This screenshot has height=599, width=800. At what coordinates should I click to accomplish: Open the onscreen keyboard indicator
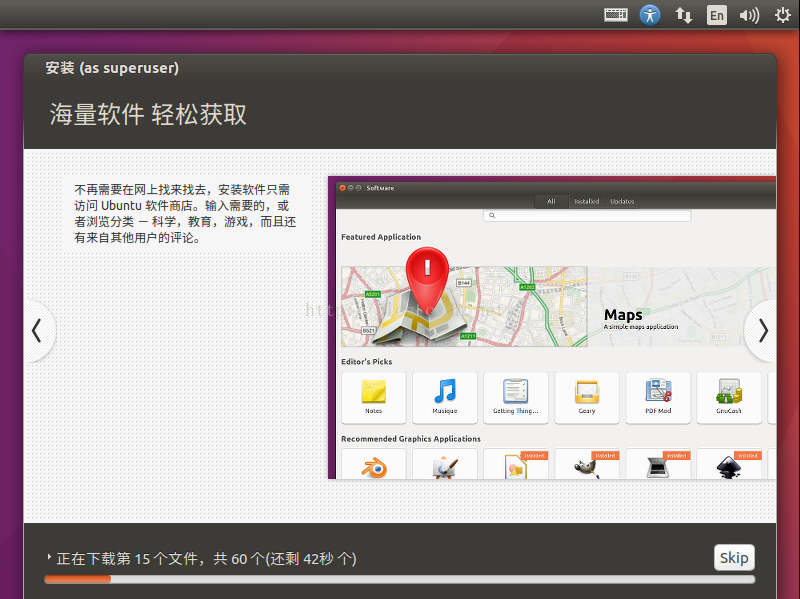(616, 15)
